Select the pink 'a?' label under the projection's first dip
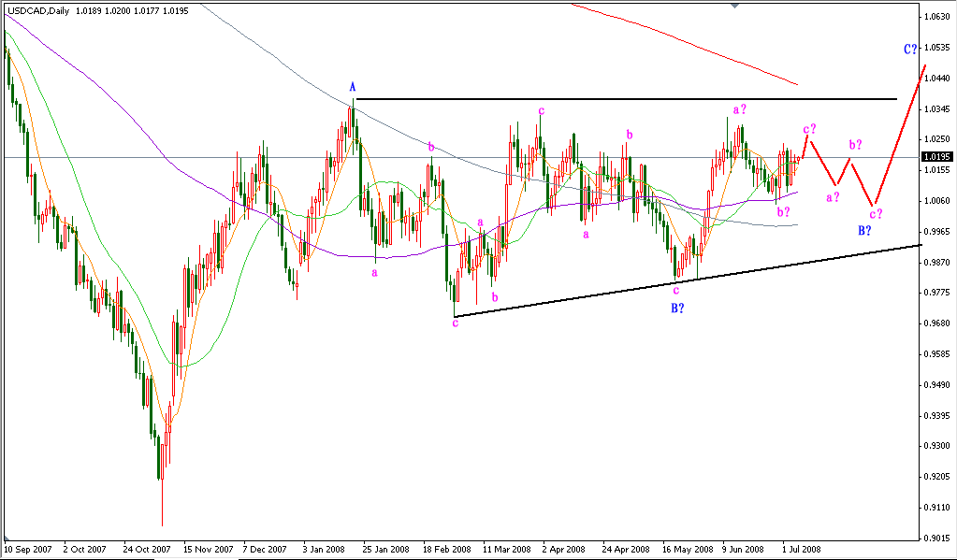Image resolution: width=957 pixels, height=560 pixels. (834, 197)
